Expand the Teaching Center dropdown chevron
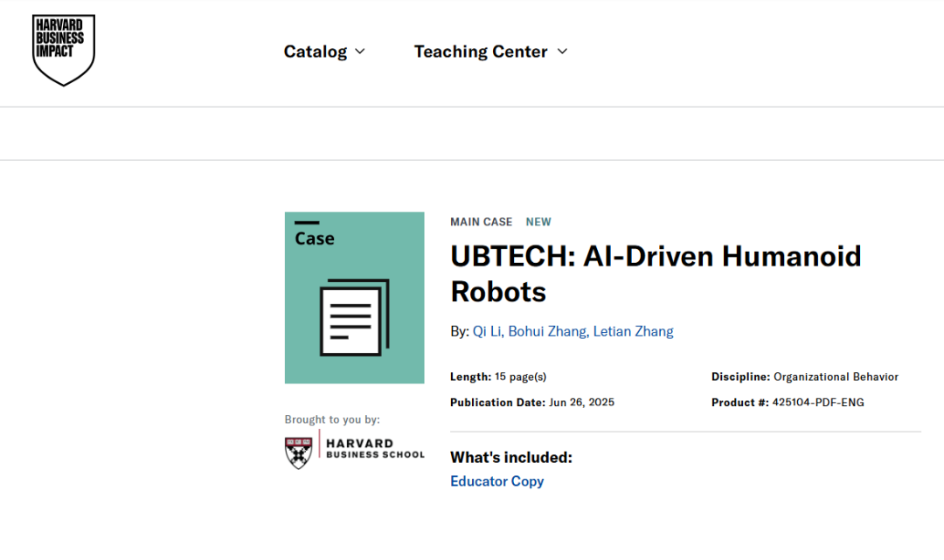 click(x=562, y=52)
